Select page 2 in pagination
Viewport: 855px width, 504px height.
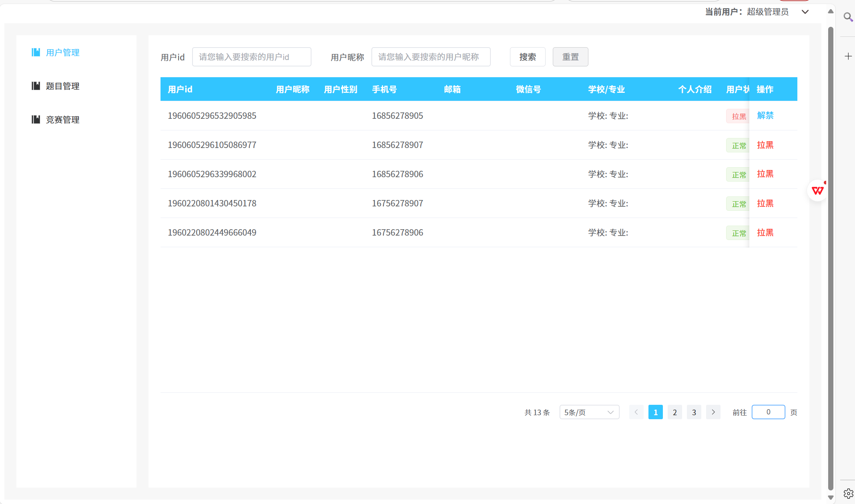point(674,412)
